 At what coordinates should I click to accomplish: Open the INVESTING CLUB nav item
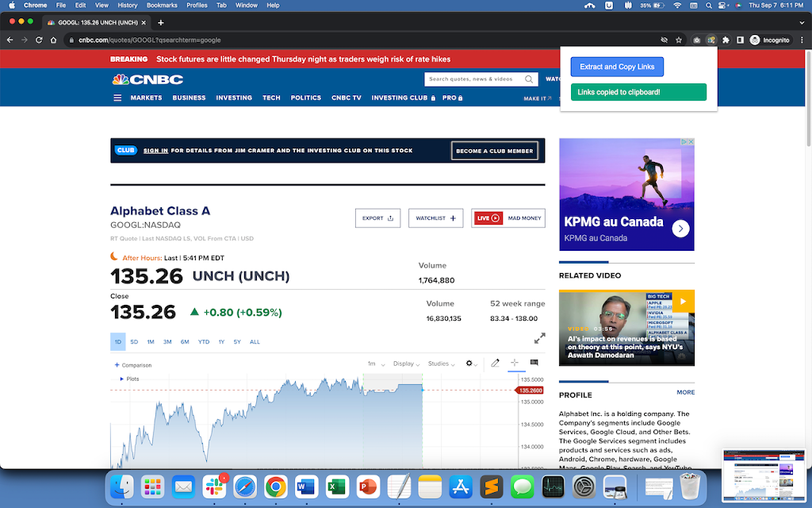(x=404, y=98)
